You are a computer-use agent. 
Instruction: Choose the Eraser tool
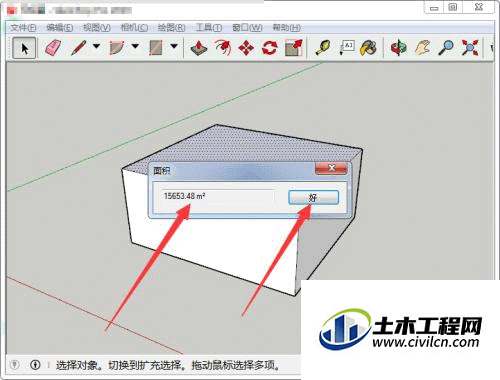(x=53, y=48)
